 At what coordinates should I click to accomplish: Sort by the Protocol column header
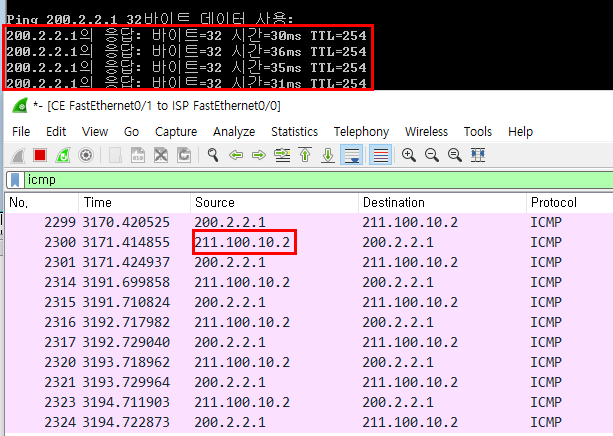coord(570,203)
